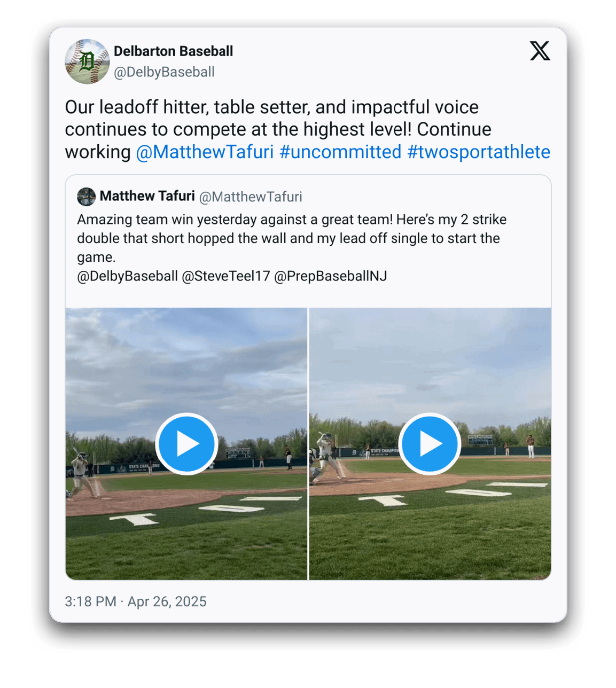Click the X logo icon
The height and width of the screenshot is (688, 616).
(x=540, y=51)
